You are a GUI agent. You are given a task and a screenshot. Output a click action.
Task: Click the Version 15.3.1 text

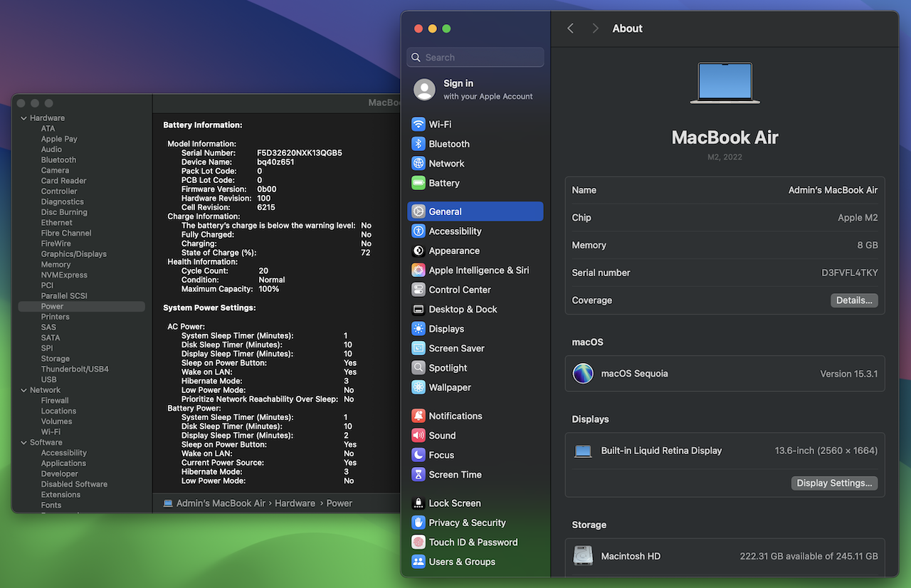(x=848, y=374)
